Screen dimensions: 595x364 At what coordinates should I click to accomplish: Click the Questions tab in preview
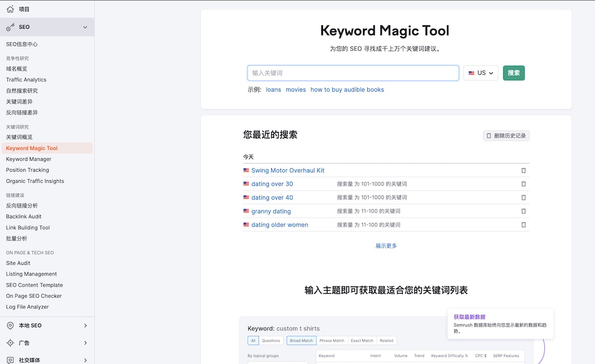click(271, 341)
